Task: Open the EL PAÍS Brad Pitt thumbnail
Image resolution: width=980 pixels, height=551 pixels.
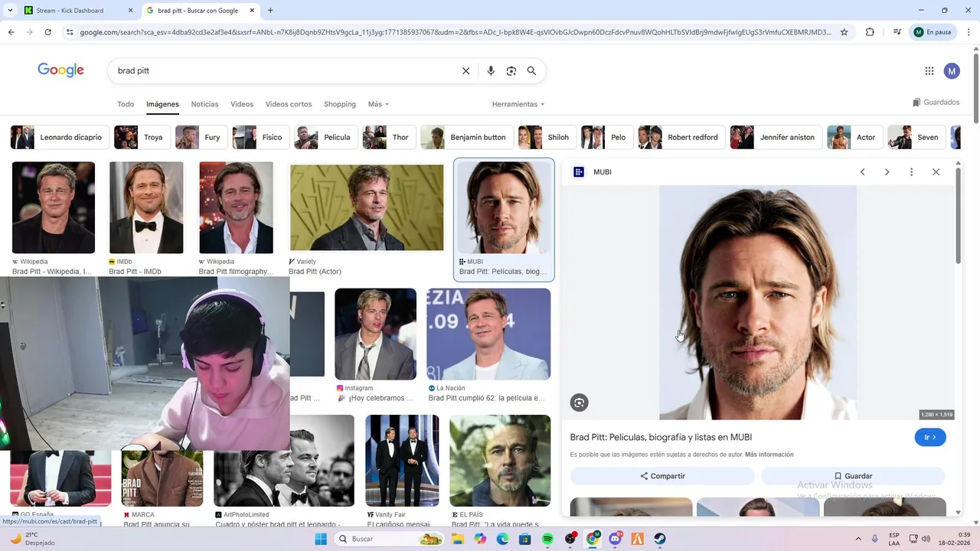Action: pyautogui.click(x=500, y=461)
